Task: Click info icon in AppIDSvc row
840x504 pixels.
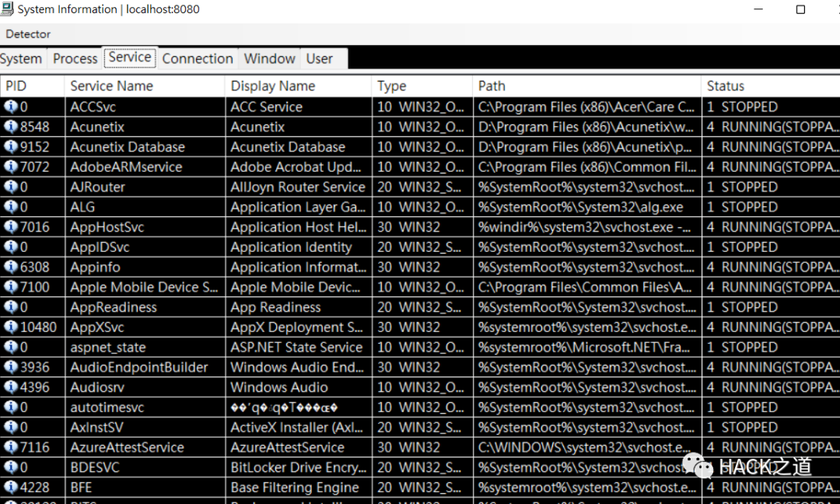Action: tap(11, 247)
